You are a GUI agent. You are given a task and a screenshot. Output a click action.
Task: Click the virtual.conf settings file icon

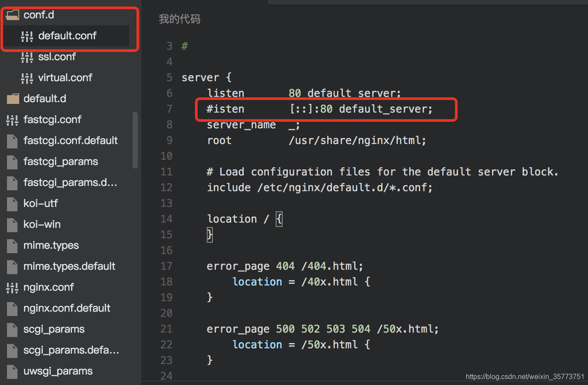coord(27,78)
